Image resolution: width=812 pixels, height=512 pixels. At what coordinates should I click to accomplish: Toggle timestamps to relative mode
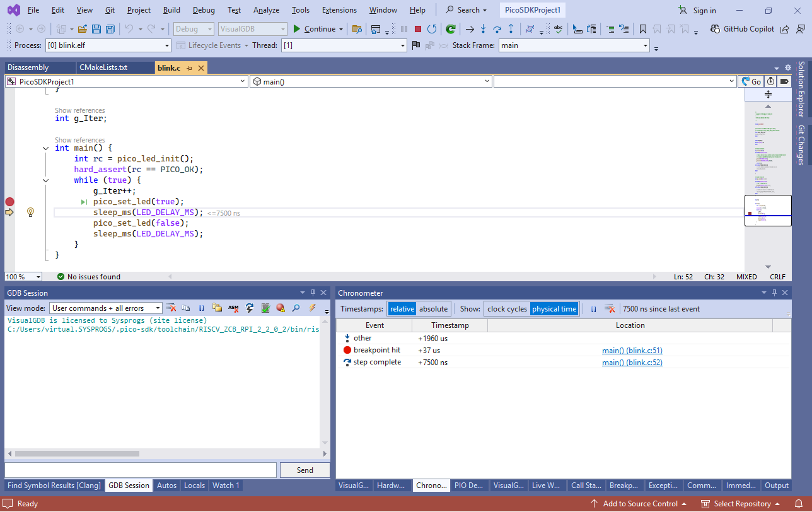402,309
